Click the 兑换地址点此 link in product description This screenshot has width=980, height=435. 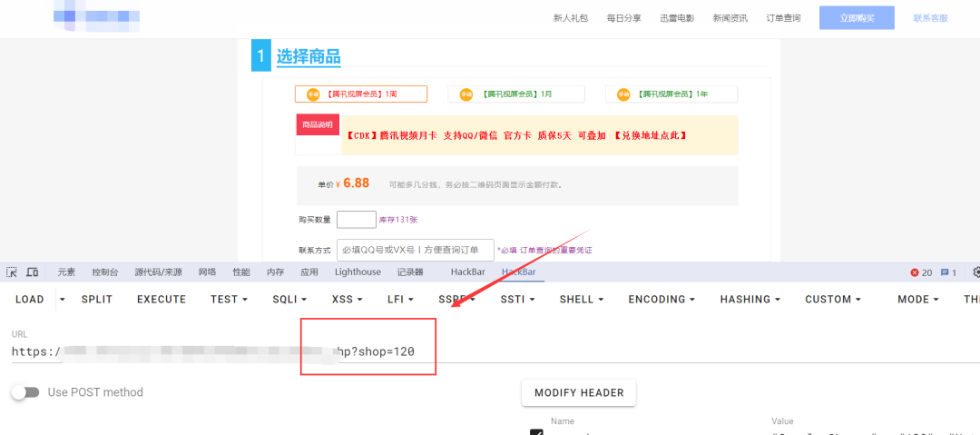(x=651, y=135)
